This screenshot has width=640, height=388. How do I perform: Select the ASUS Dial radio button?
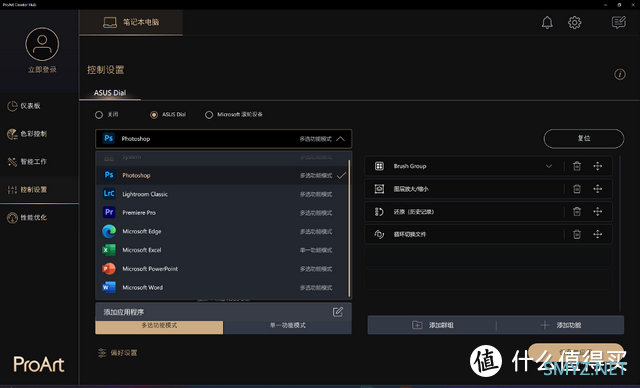(154, 115)
